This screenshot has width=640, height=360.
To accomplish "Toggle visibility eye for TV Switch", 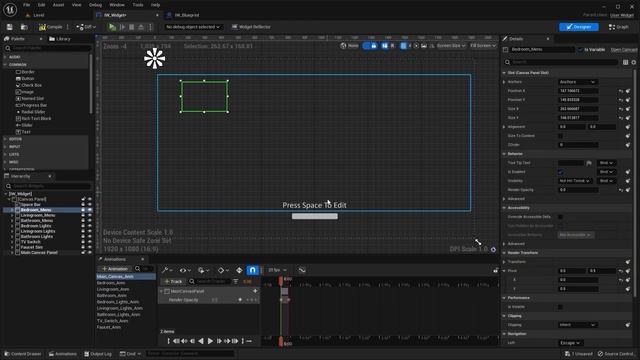I will point(90,242).
